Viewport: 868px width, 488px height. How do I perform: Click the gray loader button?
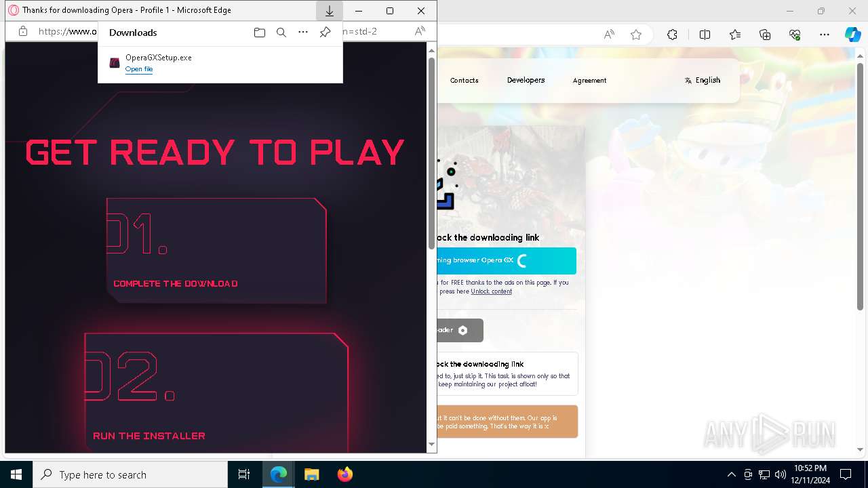click(460, 330)
